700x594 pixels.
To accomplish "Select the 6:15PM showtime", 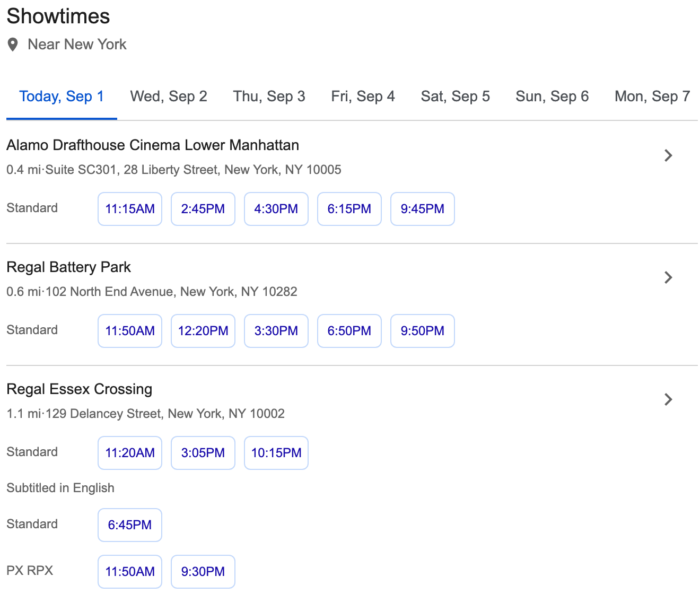I will [349, 209].
